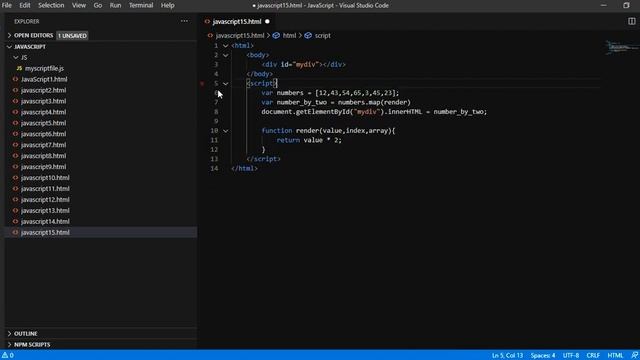The height and width of the screenshot is (360, 640).
Task: Open JavaScript1.html in the explorer
Action: coord(44,79)
